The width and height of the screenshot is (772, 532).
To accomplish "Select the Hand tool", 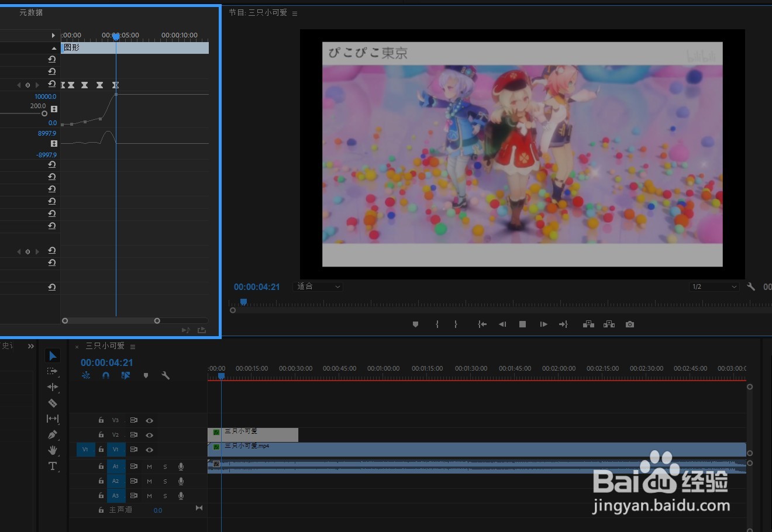I will coord(53,450).
